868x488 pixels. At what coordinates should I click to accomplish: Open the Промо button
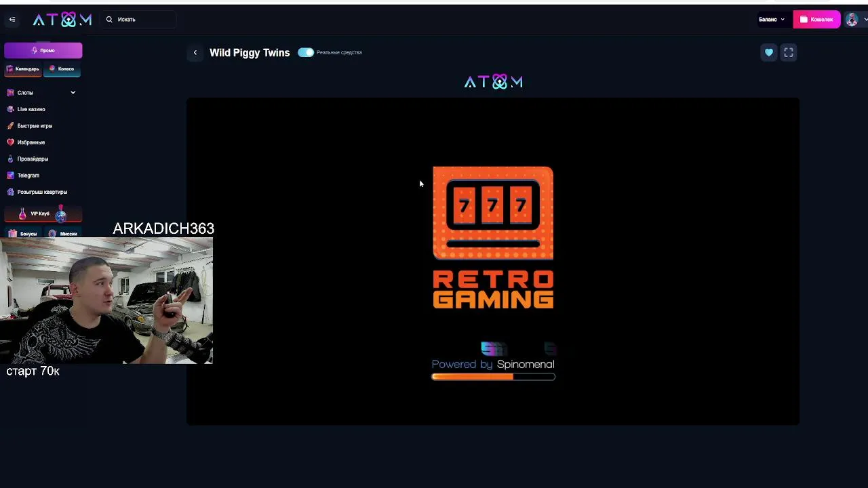tap(43, 50)
